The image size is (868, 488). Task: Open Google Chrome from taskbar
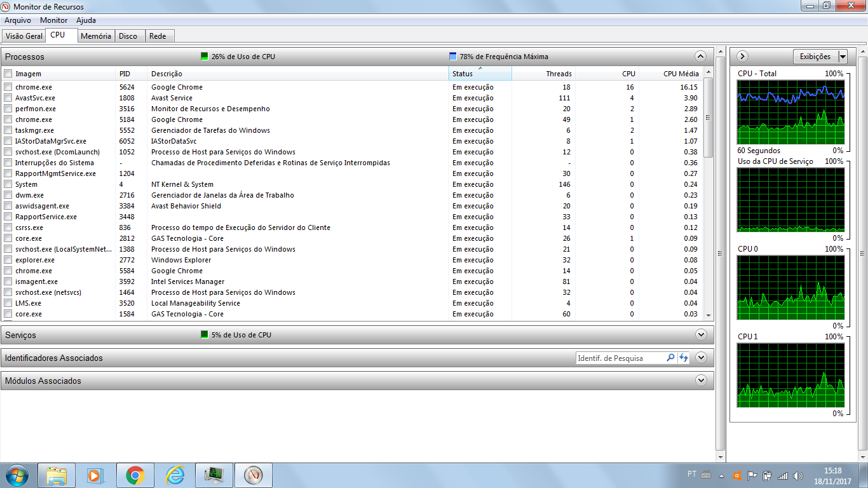coord(135,475)
